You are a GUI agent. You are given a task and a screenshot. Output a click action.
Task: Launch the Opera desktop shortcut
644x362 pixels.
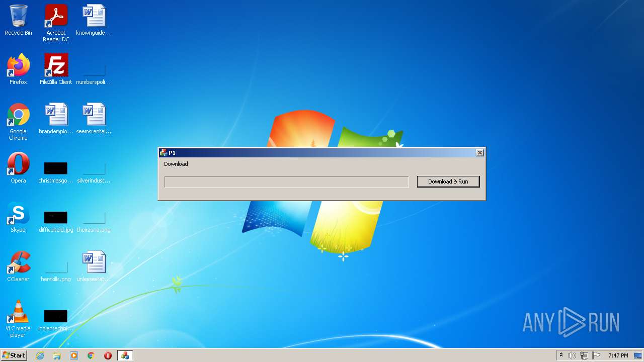(18, 168)
